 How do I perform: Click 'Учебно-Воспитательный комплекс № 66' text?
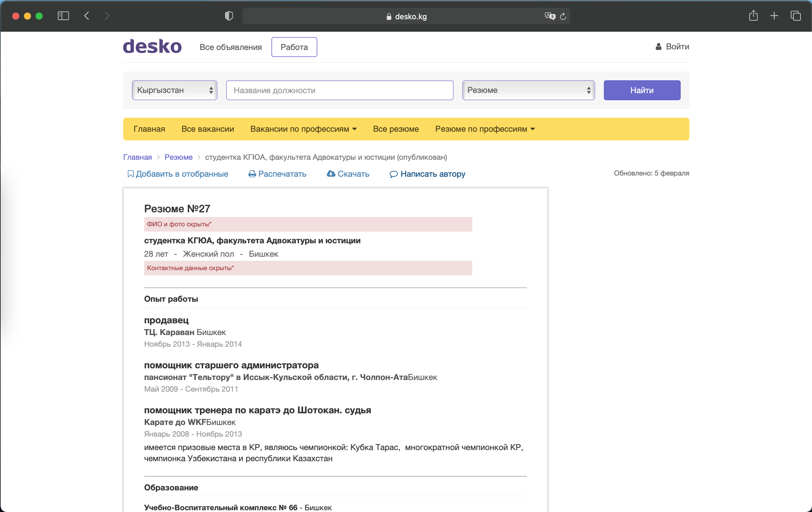[x=221, y=507]
